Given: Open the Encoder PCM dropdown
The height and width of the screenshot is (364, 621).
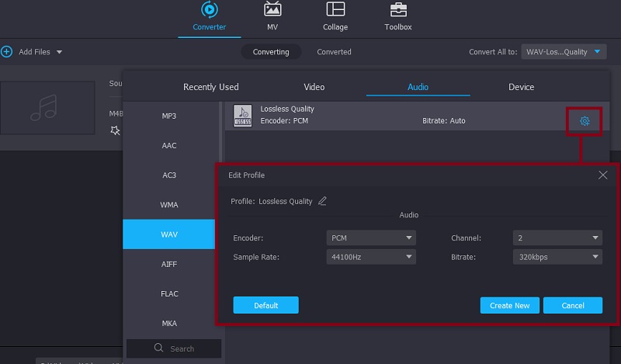Looking at the screenshot, I should (371, 237).
